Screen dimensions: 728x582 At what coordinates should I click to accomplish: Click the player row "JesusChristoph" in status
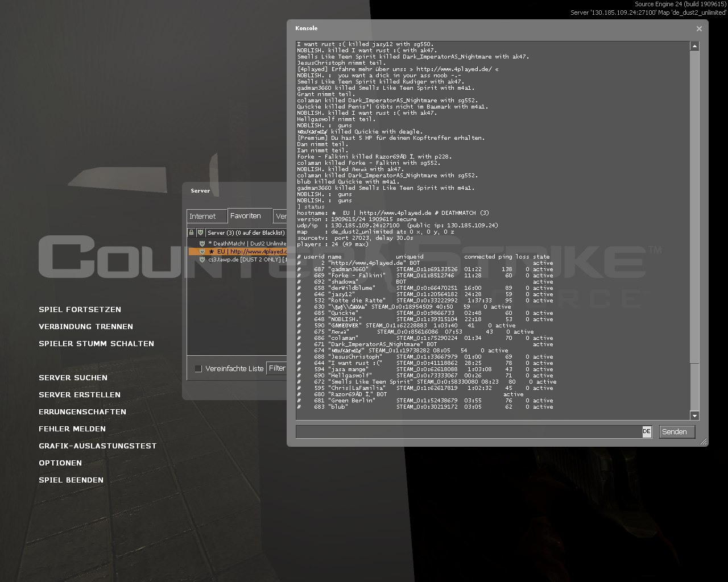pyautogui.click(x=425, y=357)
